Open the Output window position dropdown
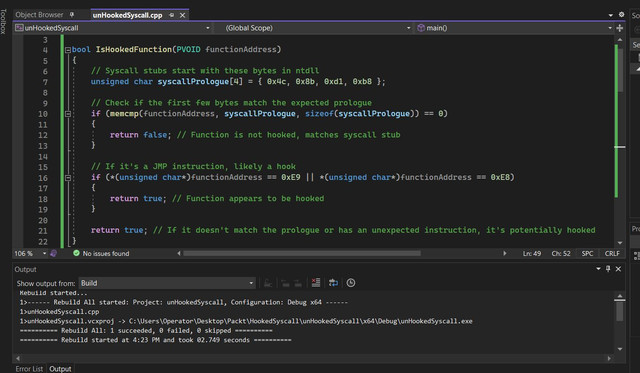The width and height of the screenshot is (640, 373). click(598, 269)
